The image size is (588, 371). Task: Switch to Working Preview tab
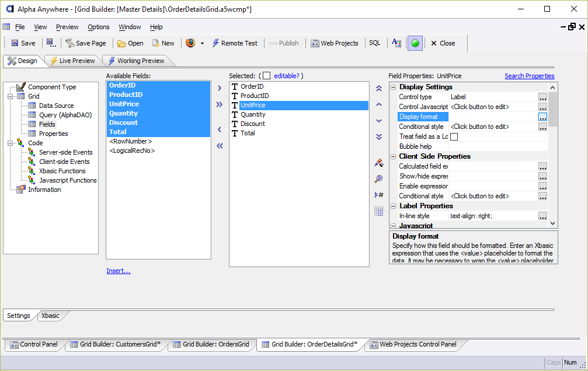[x=137, y=61]
